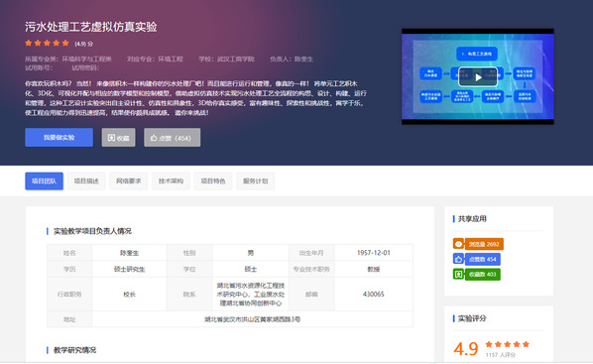The width and height of the screenshot is (593, 364).
Task: Click 我要做实验 to start the experiment
Action: coord(59,137)
